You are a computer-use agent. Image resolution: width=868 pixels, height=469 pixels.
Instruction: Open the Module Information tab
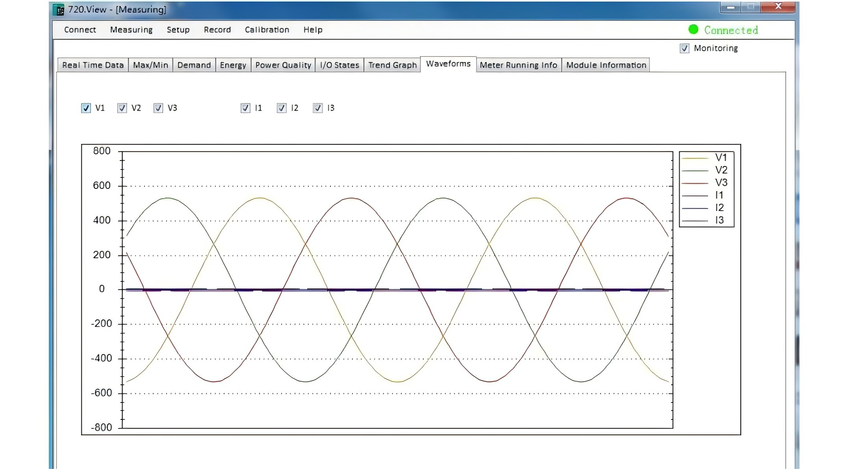pos(606,65)
